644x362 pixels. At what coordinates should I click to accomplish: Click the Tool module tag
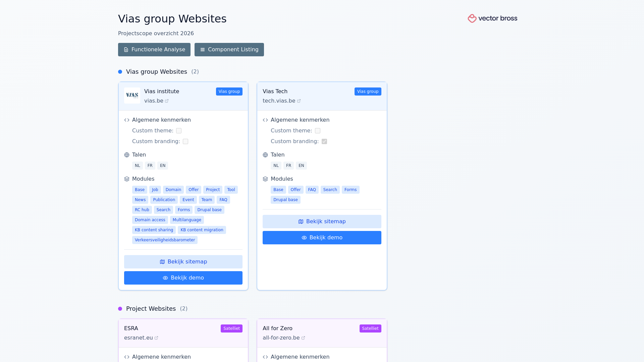pos(231,190)
